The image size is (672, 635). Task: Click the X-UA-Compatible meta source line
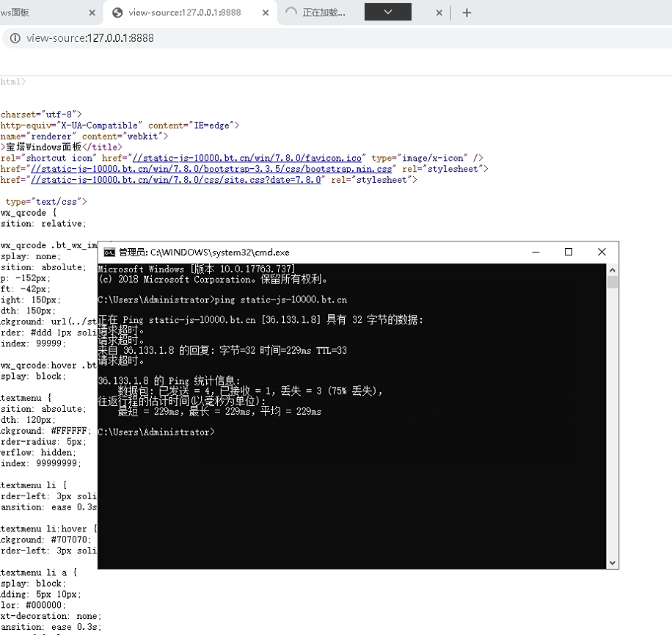[x=120, y=126]
